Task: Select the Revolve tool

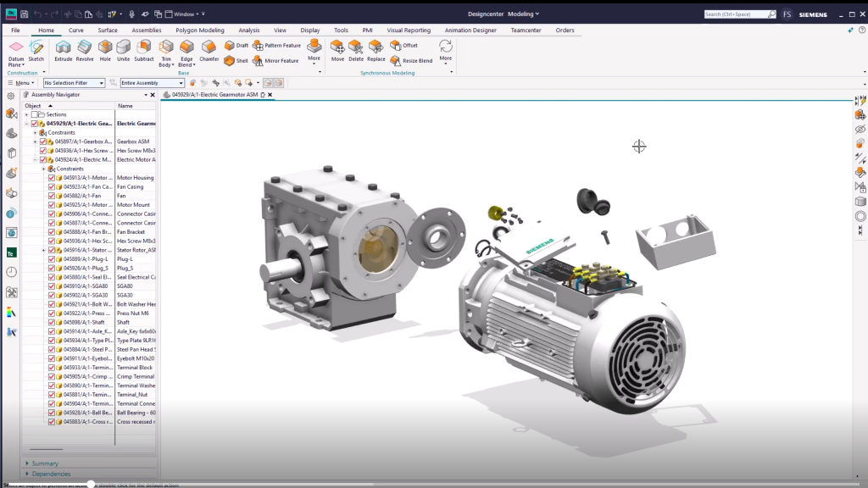Action: tap(84, 50)
